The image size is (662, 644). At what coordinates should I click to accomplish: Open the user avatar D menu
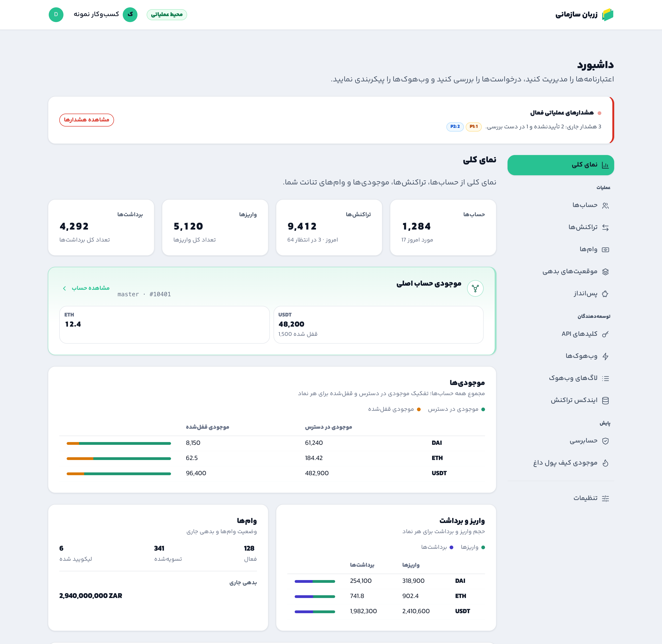point(56,14)
